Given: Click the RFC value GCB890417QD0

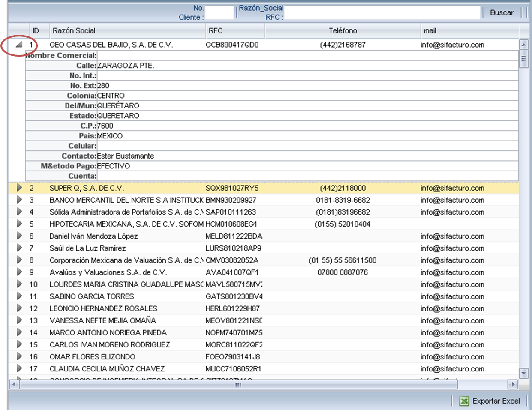Looking at the screenshot, I should pos(232,45).
